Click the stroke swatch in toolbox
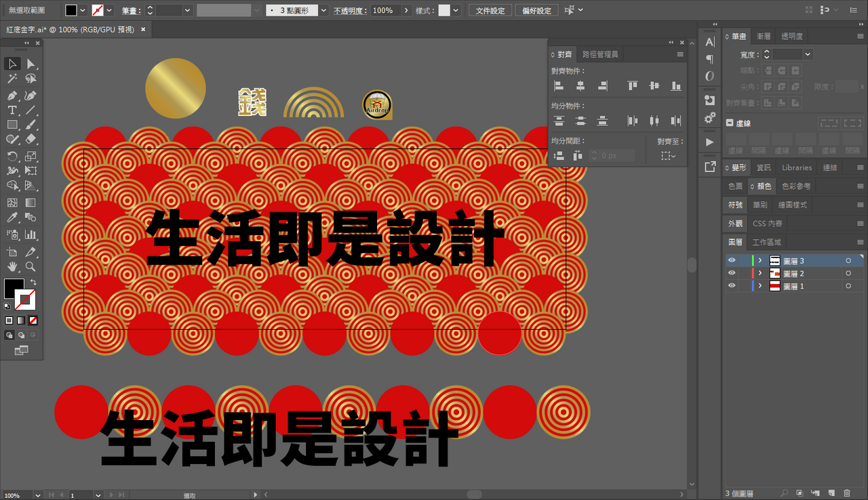The image size is (868, 500). (25, 299)
